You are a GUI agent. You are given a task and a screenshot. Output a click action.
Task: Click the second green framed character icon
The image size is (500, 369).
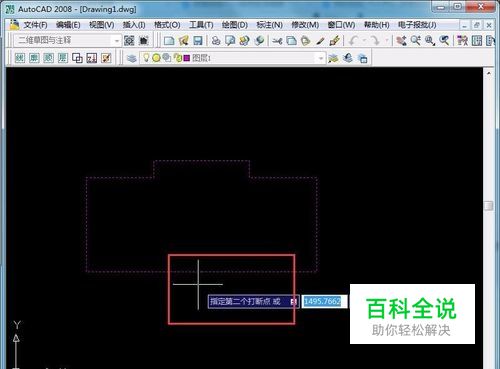34,58
